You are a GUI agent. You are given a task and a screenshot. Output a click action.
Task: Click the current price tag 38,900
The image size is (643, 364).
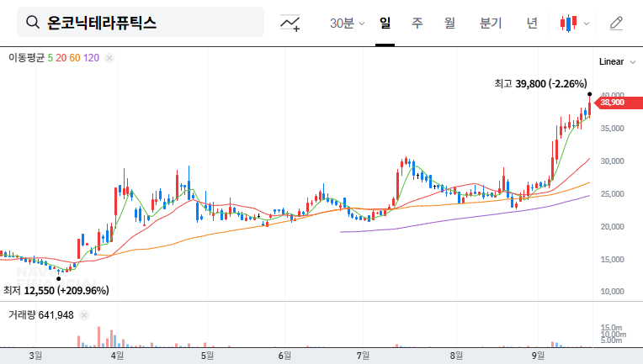619,103
